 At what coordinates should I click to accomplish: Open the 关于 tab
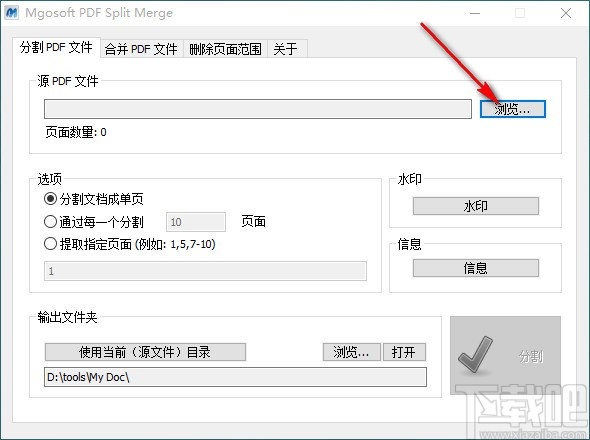click(287, 49)
